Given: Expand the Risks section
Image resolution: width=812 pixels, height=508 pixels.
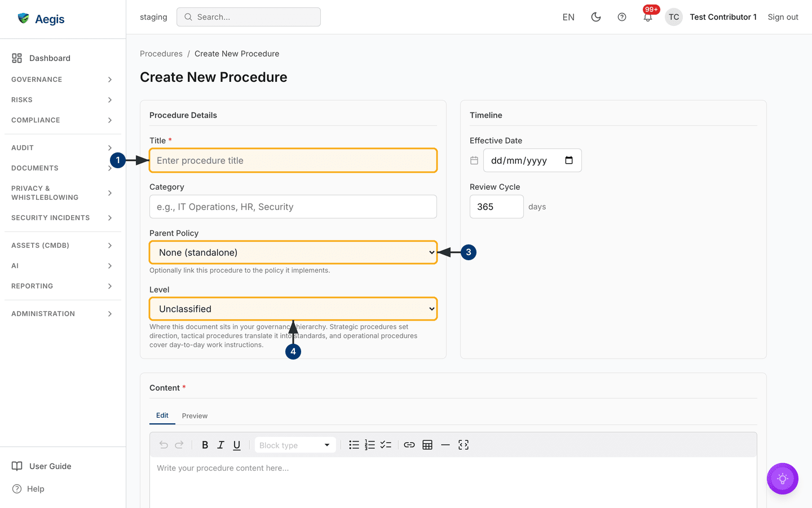Looking at the screenshot, I should [x=63, y=100].
